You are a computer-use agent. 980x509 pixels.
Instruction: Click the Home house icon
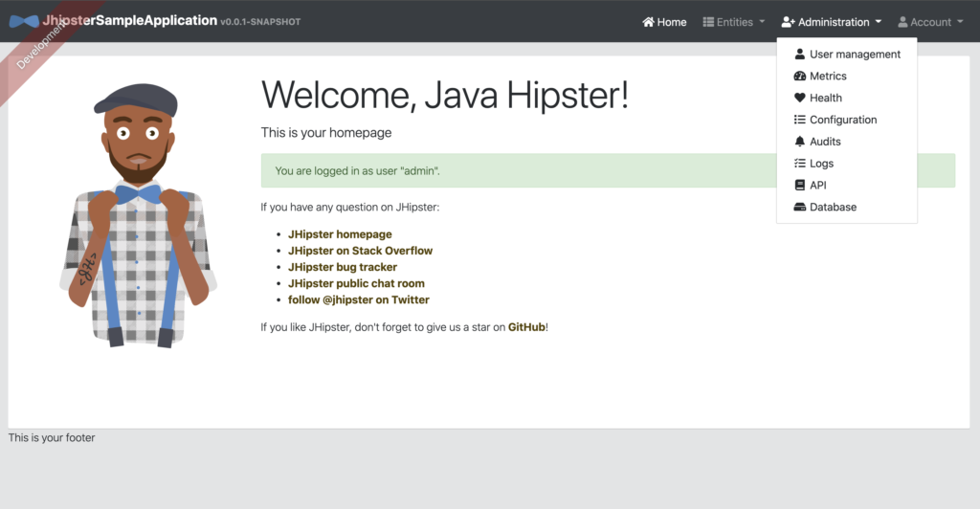(x=648, y=22)
